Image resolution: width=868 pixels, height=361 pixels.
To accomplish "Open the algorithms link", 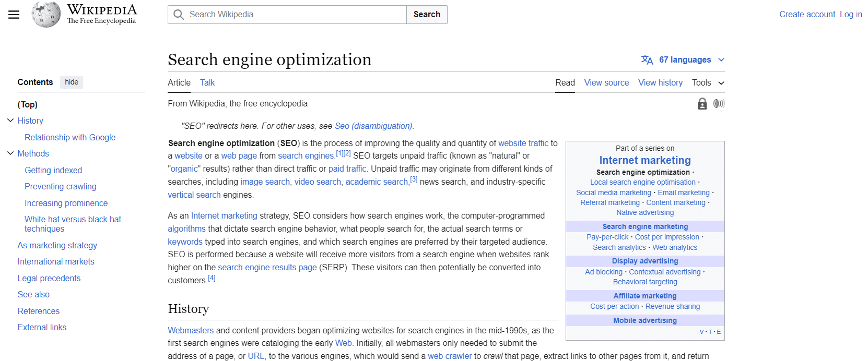I will (x=186, y=228).
